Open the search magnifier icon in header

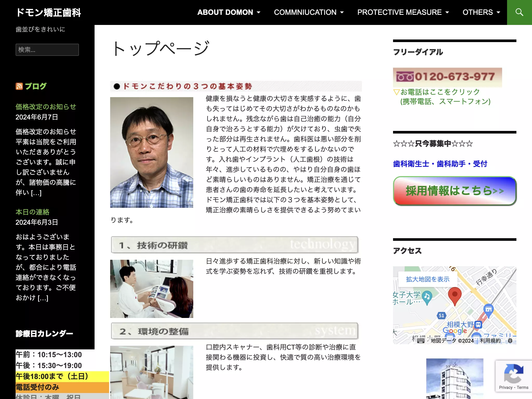pyautogui.click(x=519, y=12)
